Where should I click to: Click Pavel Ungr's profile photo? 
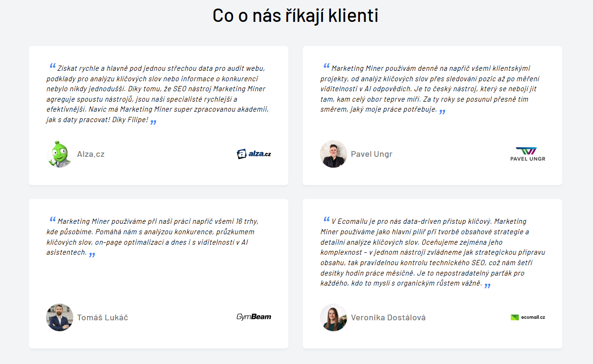point(333,154)
